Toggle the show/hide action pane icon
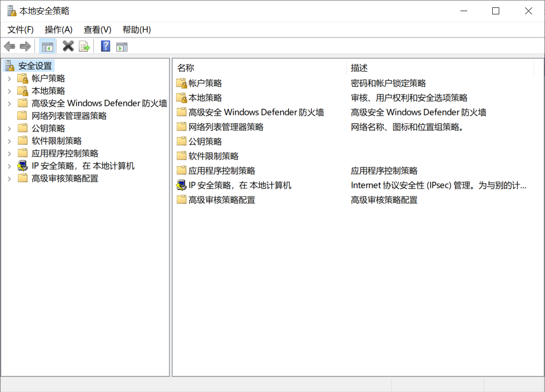The height and width of the screenshot is (392, 545). 122,47
